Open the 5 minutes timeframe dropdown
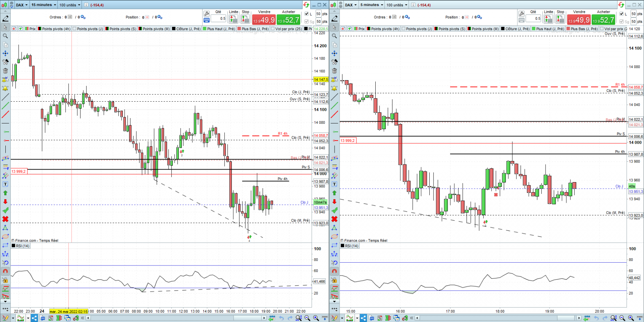Screen dimensions: 644x322 371,5
